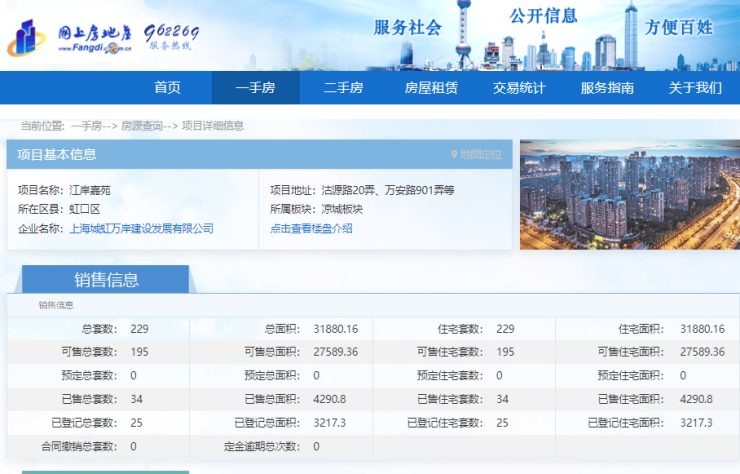
Task: Select the 一手房 navigation tab
Action: tap(255, 88)
